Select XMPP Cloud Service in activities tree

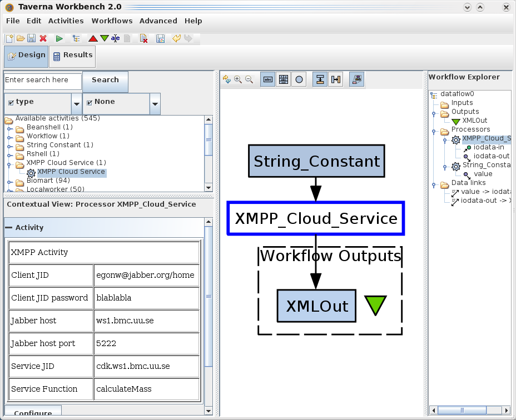coord(71,172)
